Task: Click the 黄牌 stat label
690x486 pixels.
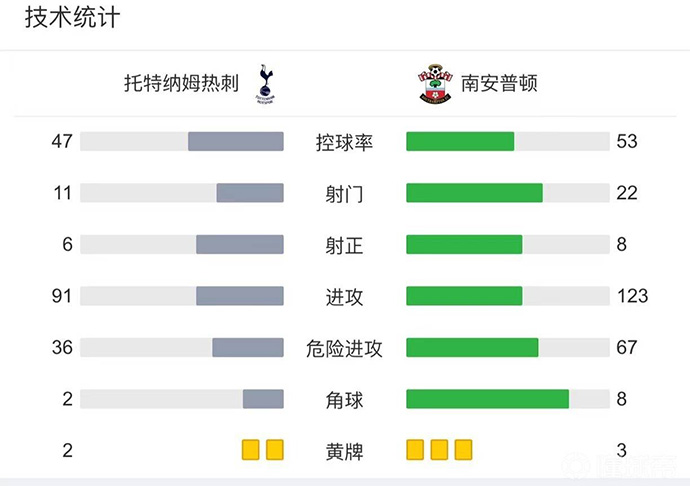Action: (344, 451)
